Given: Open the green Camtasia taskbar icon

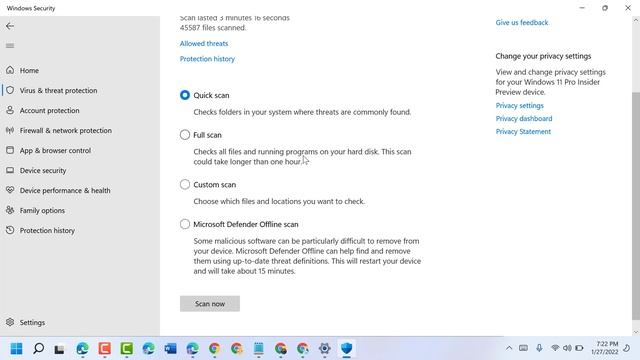Looking at the screenshot, I should (127, 349).
